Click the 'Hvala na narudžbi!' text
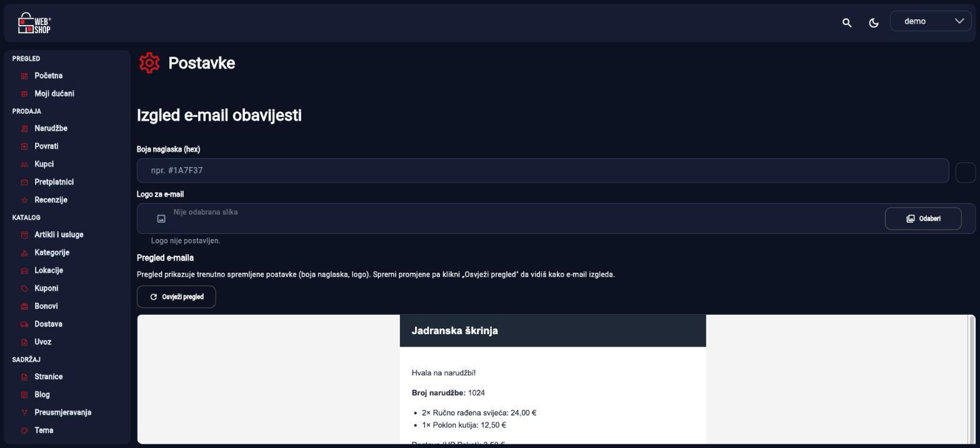980x448 pixels. (x=444, y=373)
